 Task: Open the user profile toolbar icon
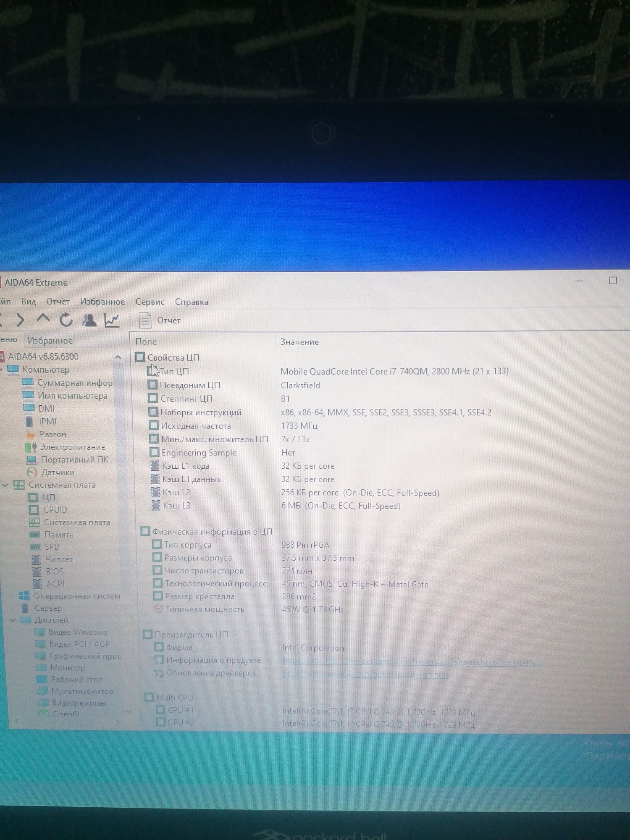point(89,320)
